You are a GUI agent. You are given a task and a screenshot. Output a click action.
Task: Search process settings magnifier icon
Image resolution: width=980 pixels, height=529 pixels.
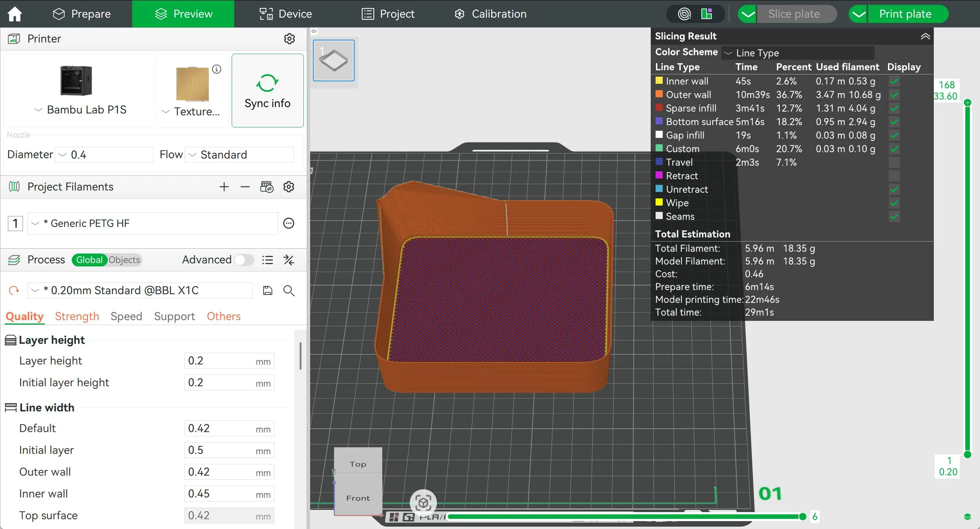[x=289, y=290]
